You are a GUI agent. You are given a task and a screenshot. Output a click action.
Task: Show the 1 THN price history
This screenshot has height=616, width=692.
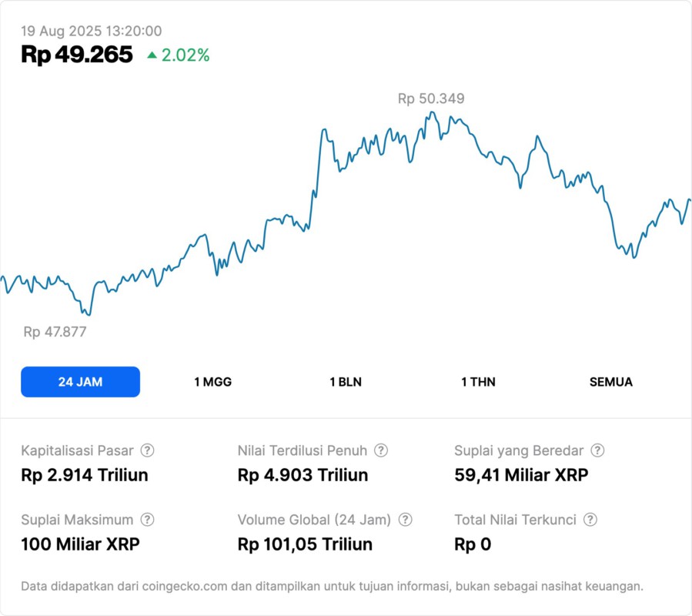click(478, 382)
